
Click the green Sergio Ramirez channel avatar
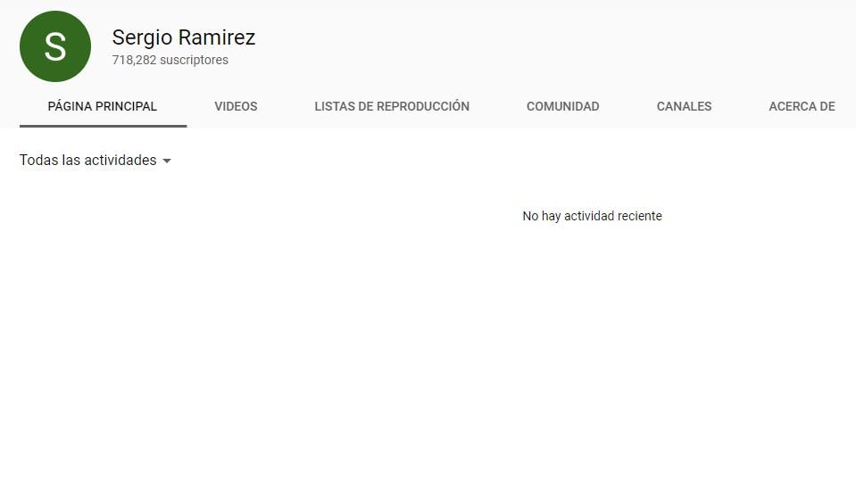[x=55, y=46]
